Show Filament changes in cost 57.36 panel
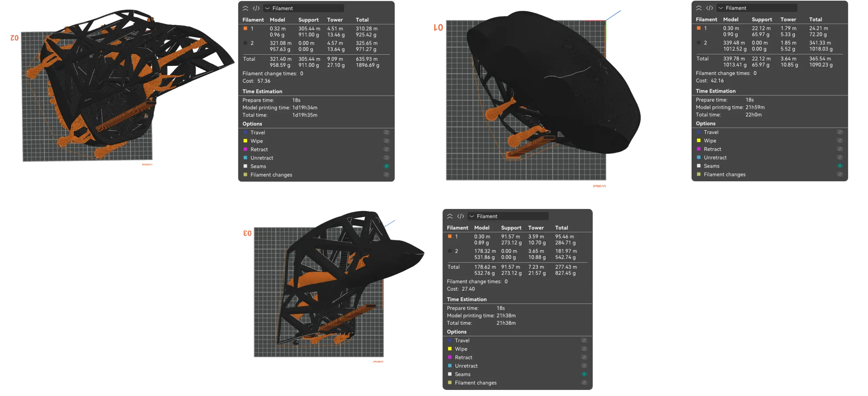868x396 pixels. [386, 175]
